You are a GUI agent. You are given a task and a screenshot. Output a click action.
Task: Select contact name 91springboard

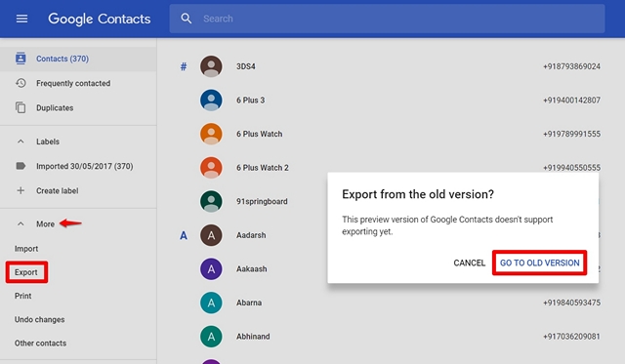262,201
